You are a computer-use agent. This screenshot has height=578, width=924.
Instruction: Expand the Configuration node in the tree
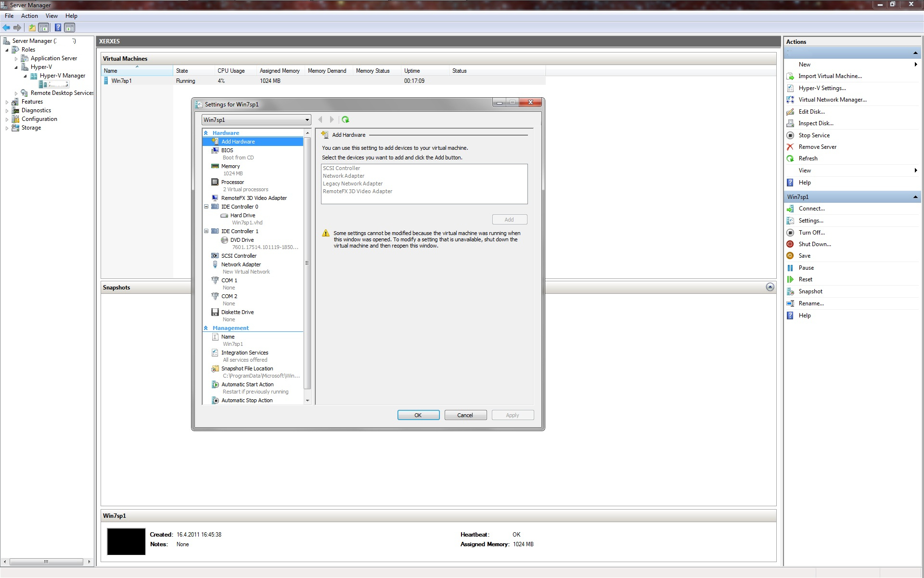click(7, 119)
